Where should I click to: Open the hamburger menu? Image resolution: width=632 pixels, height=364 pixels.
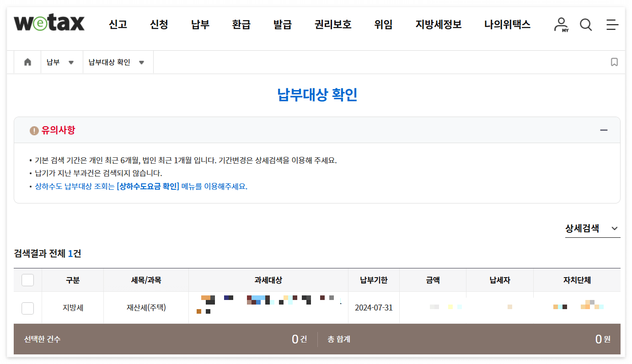pos(612,25)
